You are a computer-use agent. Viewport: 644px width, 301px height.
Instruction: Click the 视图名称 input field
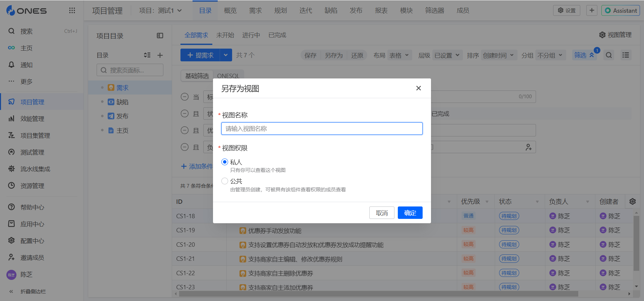click(x=322, y=129)
